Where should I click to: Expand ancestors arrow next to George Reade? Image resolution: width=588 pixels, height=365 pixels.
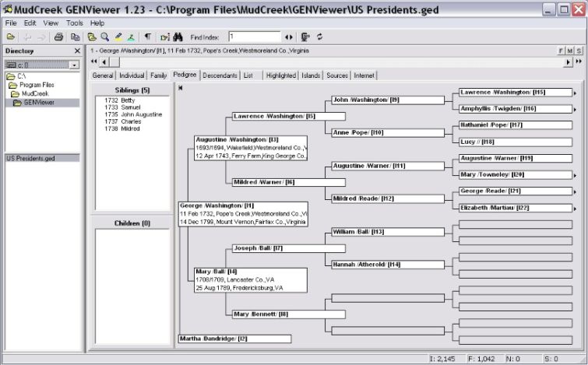[576, 192]
